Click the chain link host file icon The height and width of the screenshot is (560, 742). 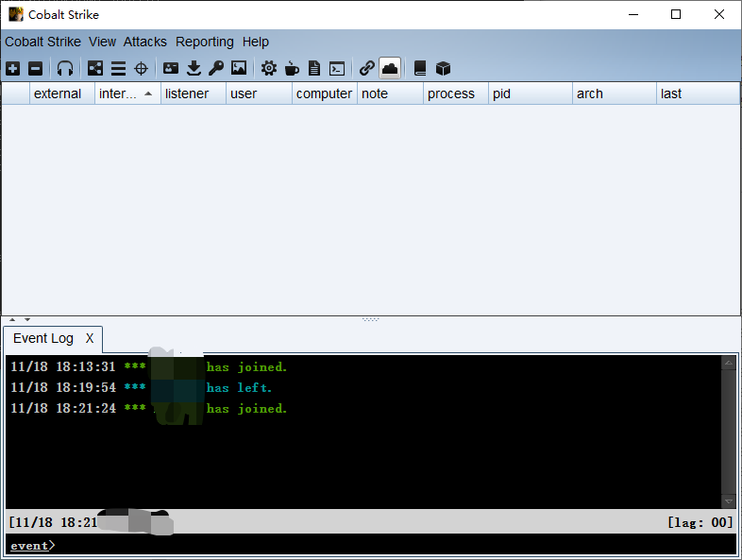(367, 68)
